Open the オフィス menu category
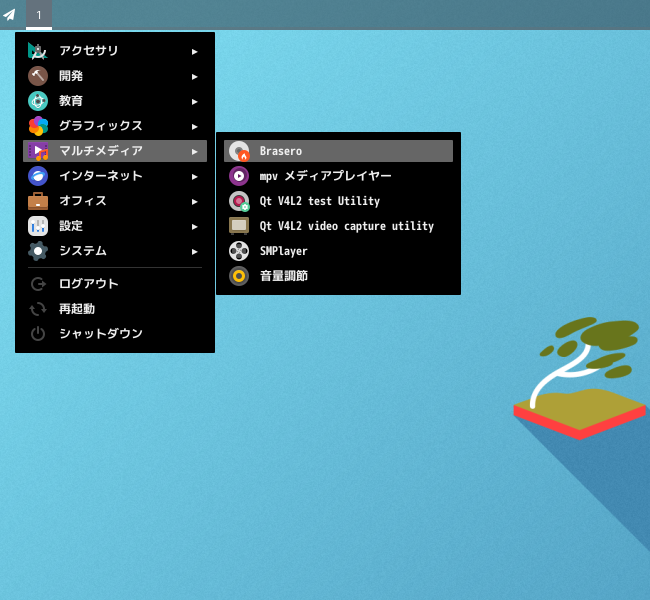The image size is (650, 600). click(x=82, y=201)
